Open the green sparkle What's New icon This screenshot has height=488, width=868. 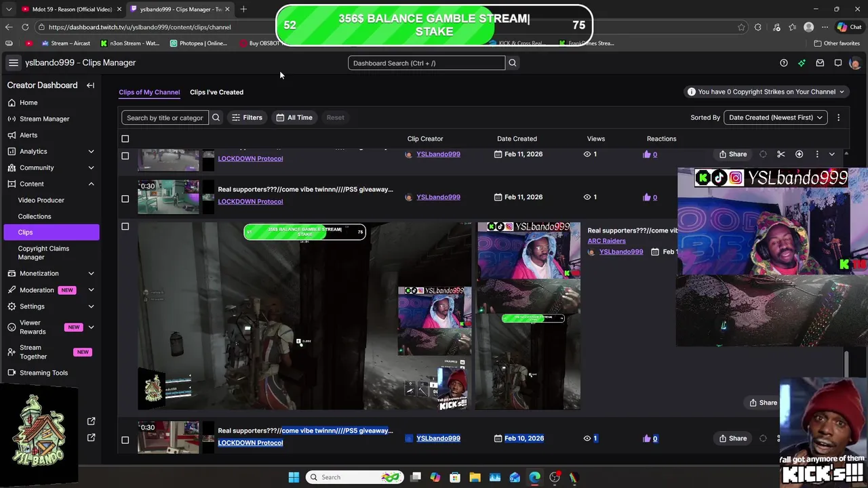802,63
